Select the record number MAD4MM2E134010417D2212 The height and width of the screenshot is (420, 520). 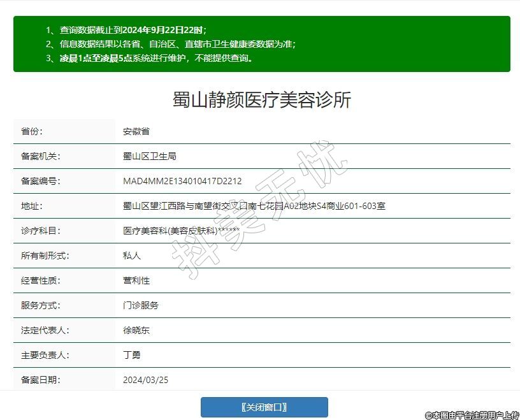182,182
